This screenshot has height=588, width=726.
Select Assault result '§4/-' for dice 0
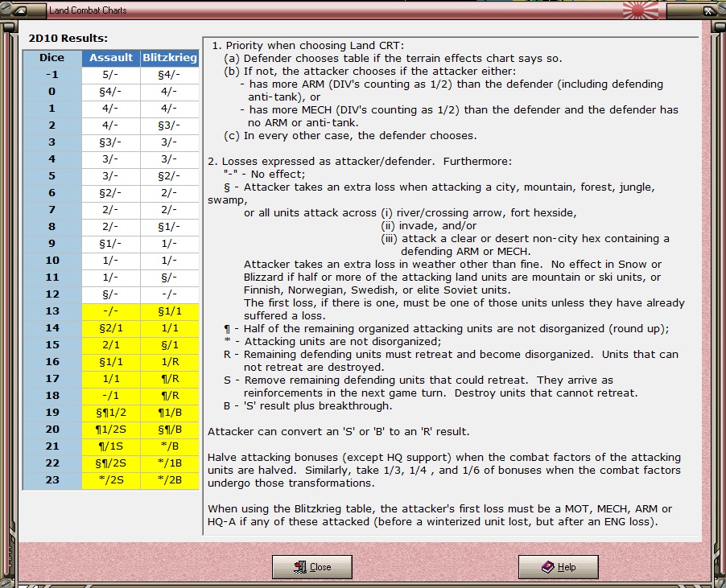tap(111, 92)
